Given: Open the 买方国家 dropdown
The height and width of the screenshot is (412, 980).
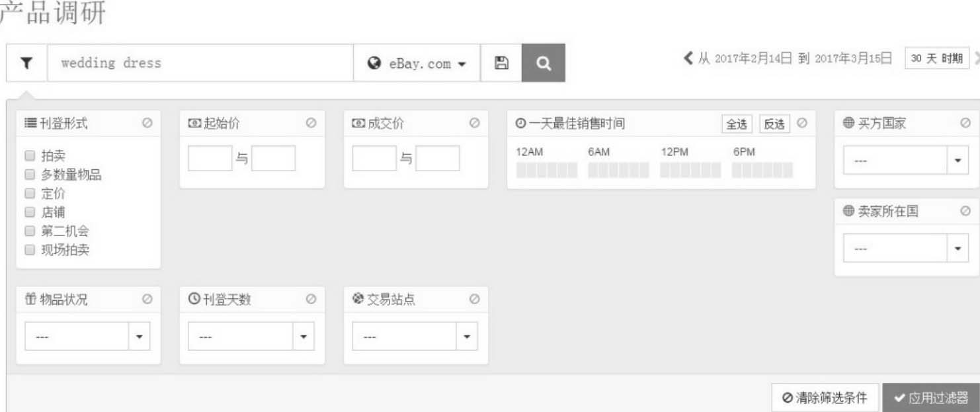Looking at the screenshot, I should (905, 160).
